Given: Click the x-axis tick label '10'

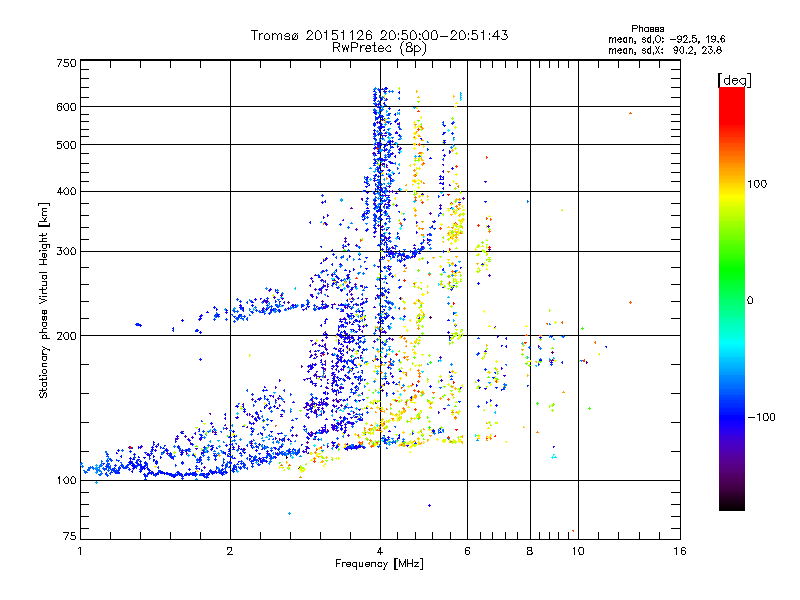Looking at the screenshot, I should coord(578,551).
